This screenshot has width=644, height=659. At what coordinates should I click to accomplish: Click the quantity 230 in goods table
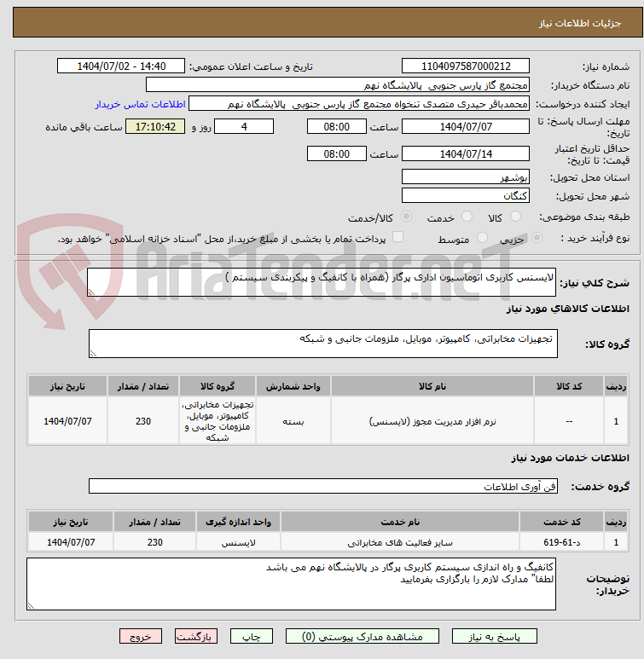pyautogui.click(x=143, y=421)
